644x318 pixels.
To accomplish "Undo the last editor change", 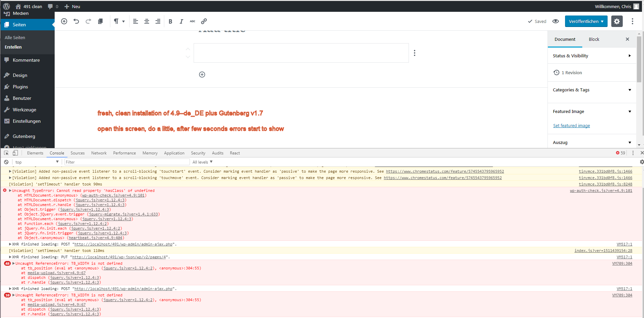I will pos(76,21).
